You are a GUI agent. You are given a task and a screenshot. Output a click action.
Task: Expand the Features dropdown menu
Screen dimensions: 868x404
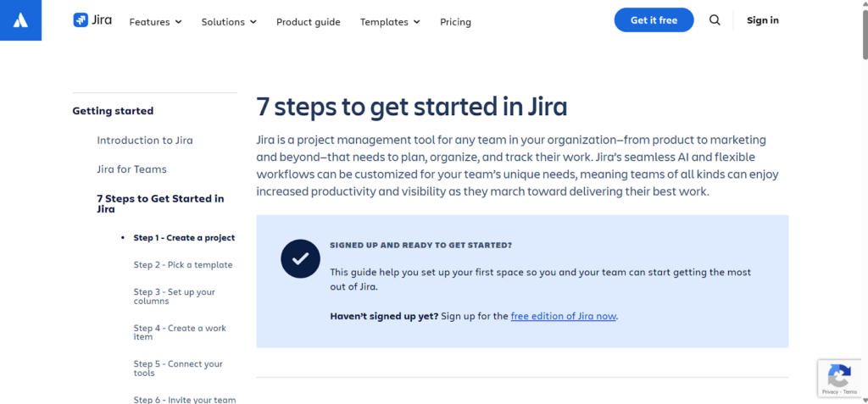pyautogui.click(x=155, y=22)
